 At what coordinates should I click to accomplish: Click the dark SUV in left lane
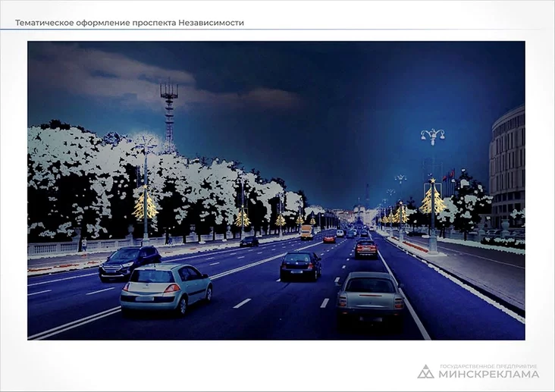tap(129, 262)
